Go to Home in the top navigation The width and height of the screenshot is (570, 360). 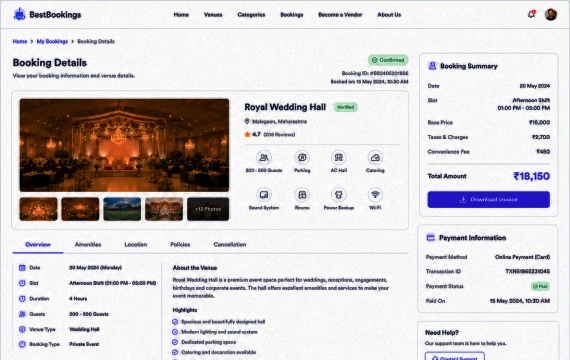click(x=181, y=15)
